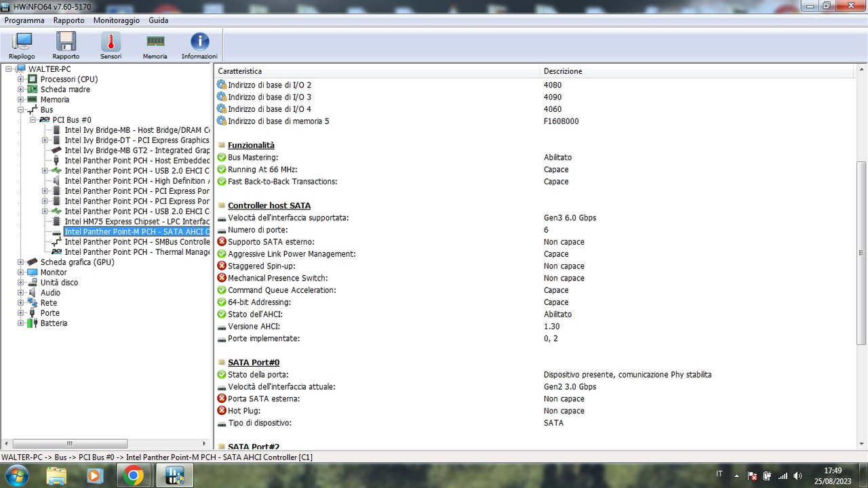Click the Memoria RAM module toolbar icon
The width and height of the screenshot is (868, 488).
(155, 46)
